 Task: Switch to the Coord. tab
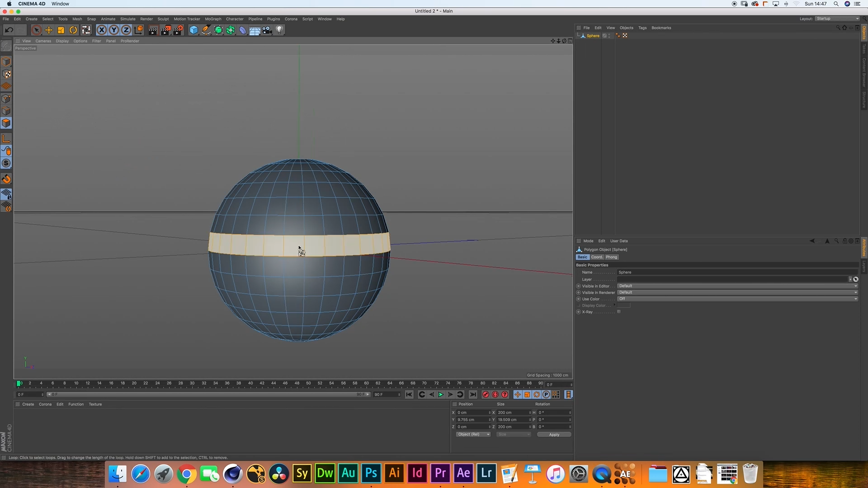[x=597, y=257]
